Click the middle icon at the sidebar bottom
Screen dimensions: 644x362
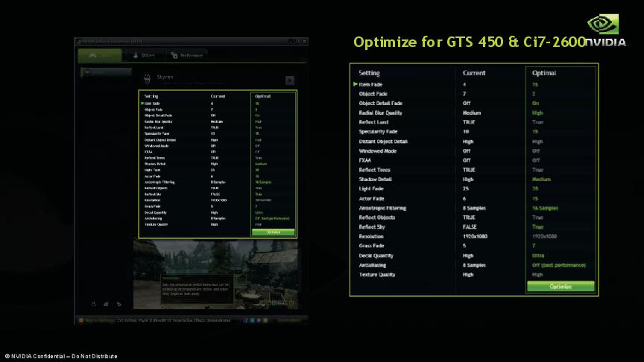(106, 304)
